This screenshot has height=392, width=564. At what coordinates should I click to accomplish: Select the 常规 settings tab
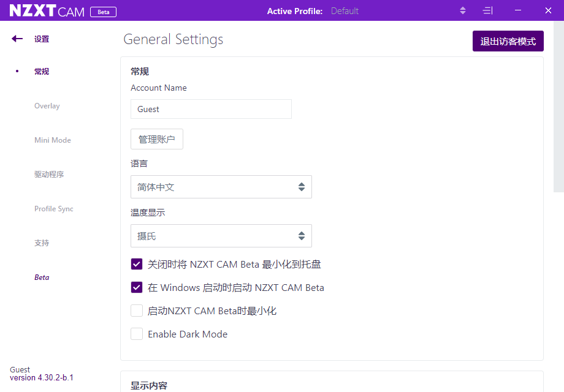[x=42, y=72]
